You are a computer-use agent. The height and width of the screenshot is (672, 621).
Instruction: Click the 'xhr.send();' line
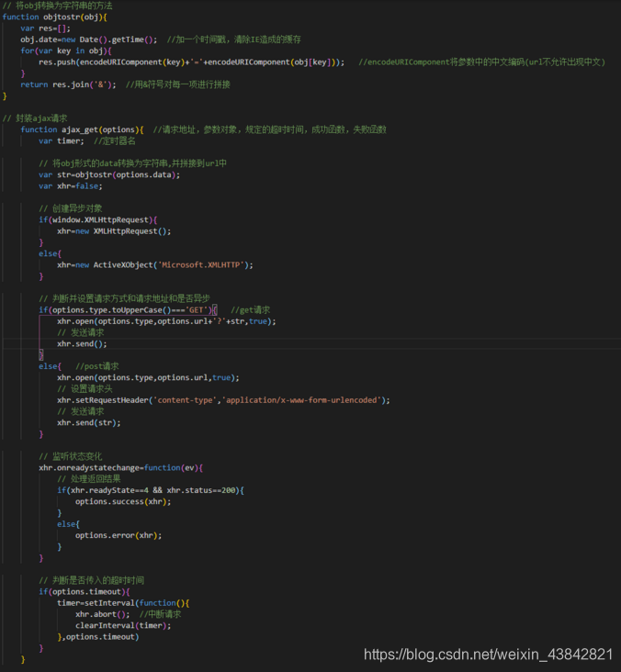(x=82, y=343)
